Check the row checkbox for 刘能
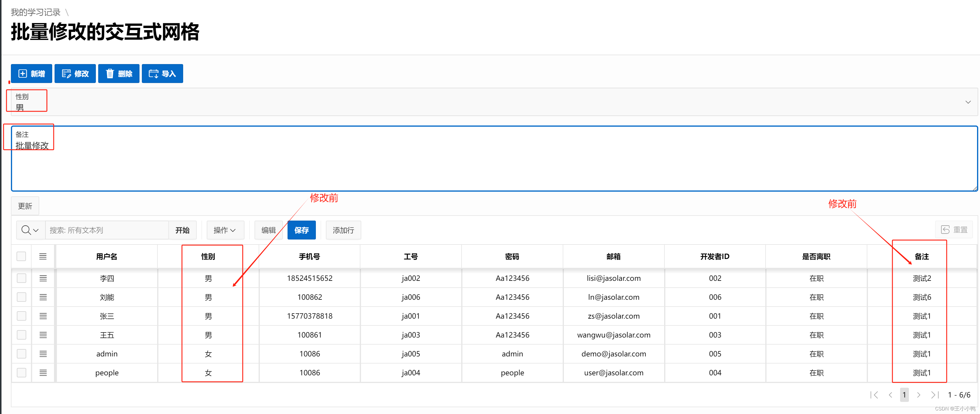This screenshot has width=980, height=414. point(21,297)
